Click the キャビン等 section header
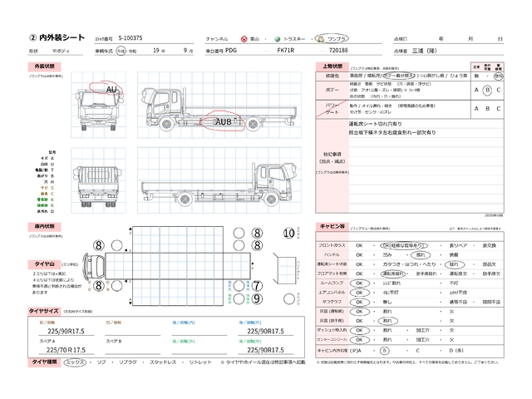Image resolution: width=532 pixels, height=399 pixels. (332, 226)
